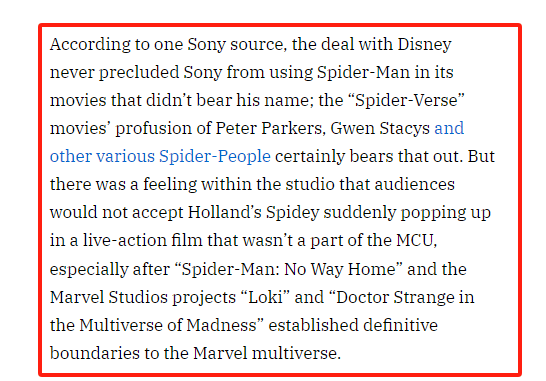Click the title 'No Way Home'
546x381 pixels.
340,269
